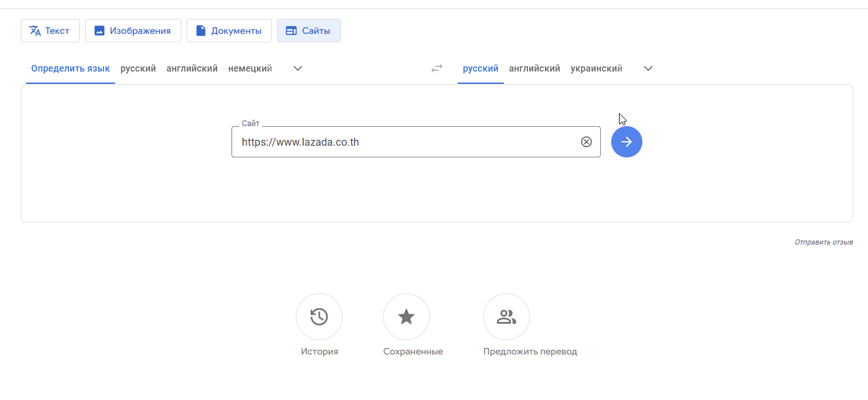Open the История clock icon
Screen dimensions: 868x400
pyautogui.click(x=319, y=317)
